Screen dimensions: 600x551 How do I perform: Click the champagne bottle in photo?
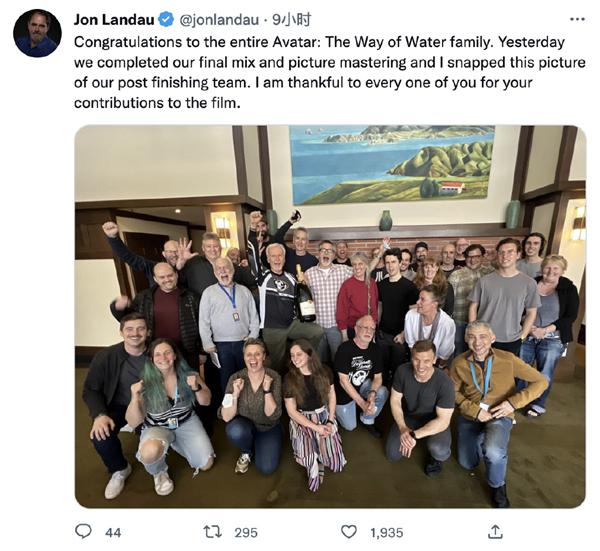[x=305, y=293]
